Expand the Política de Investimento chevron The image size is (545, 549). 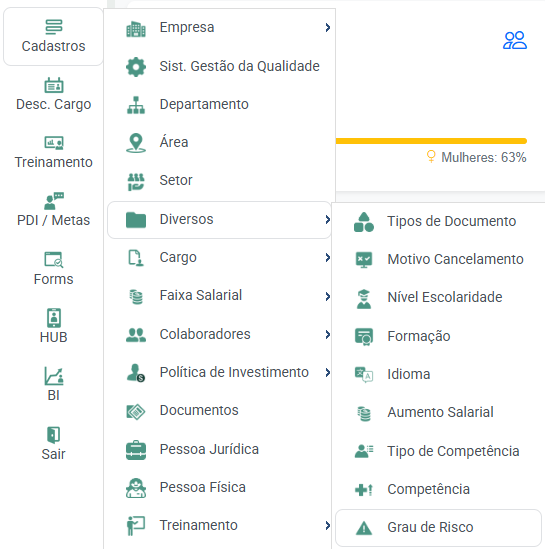pyautogui.click(x=327, y=373)
